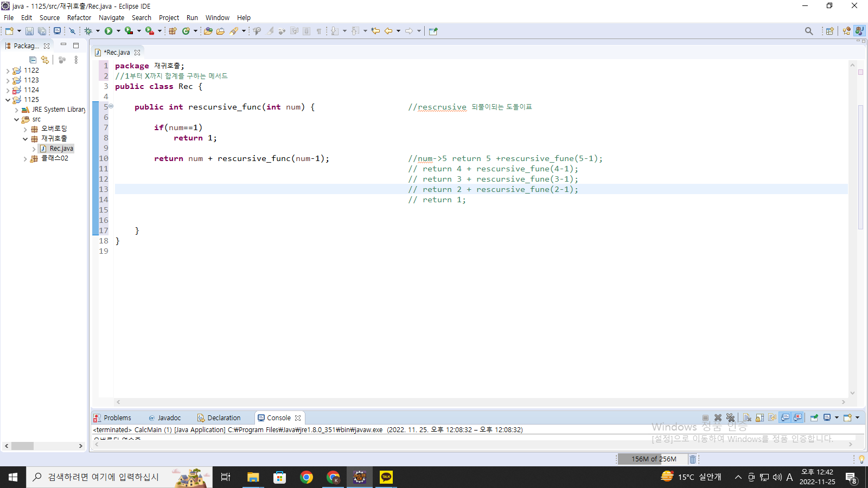The height and width of the screenshot is (488, 868).
Task: Click the Save toolbar icon
Action: [30, 31]
